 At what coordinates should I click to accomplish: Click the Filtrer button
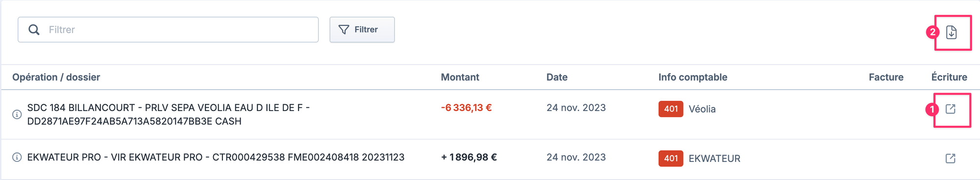click(x=362, y=30)
